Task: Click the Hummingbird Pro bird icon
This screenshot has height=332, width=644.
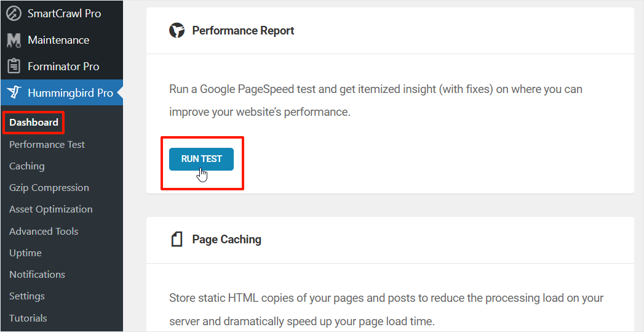Action: point(14,93)
